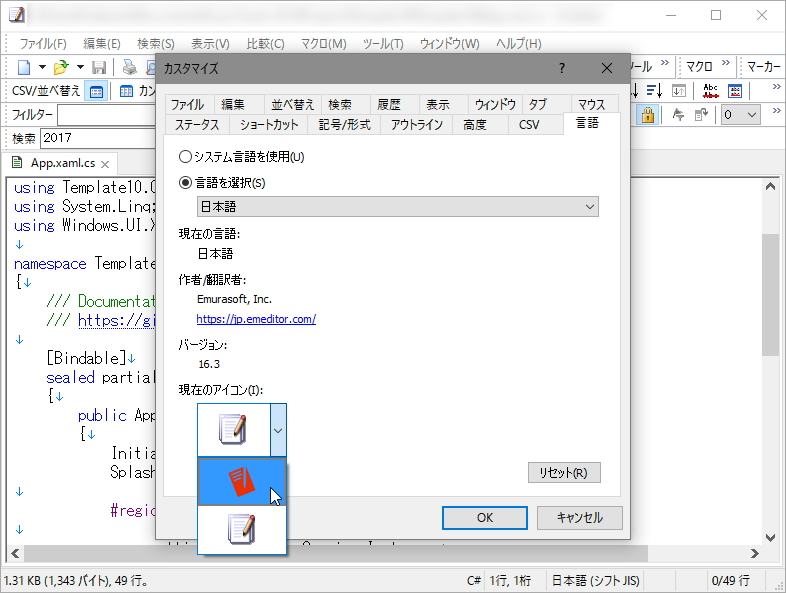The height and width of the screenshot is (593, 786).
Task: Select the notepad pencil icon in list
Action: (x=242, y=529)
